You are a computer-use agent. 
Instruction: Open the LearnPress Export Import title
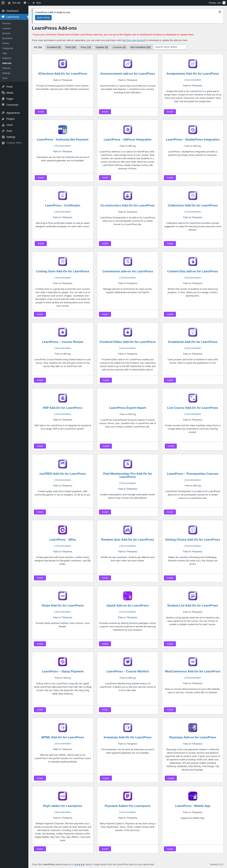128,408
